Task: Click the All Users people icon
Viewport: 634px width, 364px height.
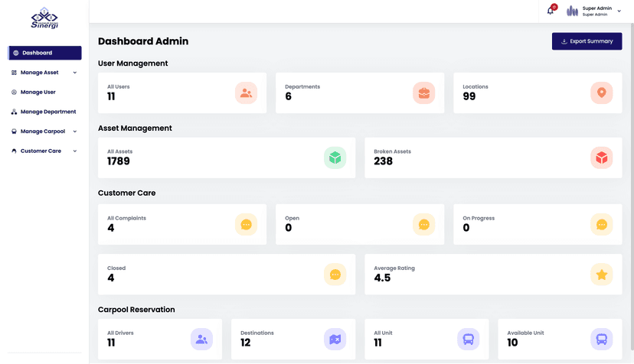Action: point(246,93)
